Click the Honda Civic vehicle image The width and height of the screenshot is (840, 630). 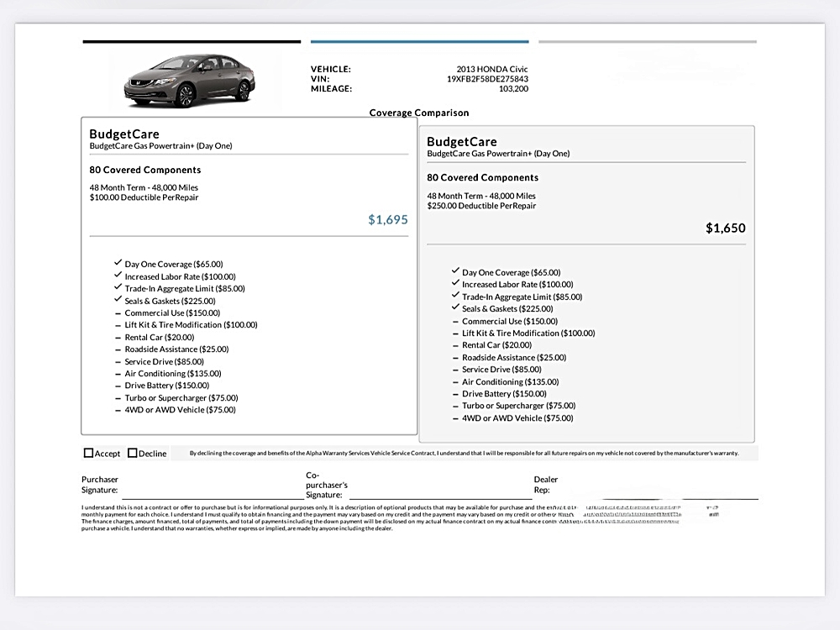tap(190, 81)
